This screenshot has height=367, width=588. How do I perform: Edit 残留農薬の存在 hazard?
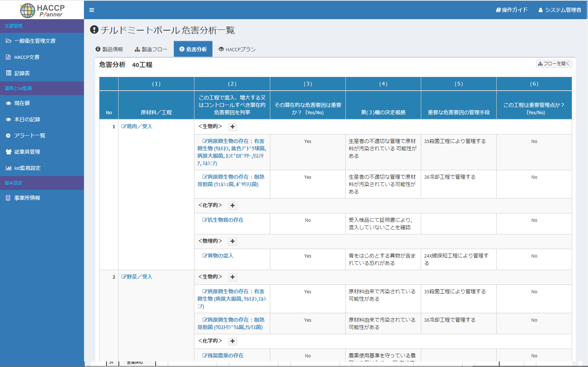point(223,356)
